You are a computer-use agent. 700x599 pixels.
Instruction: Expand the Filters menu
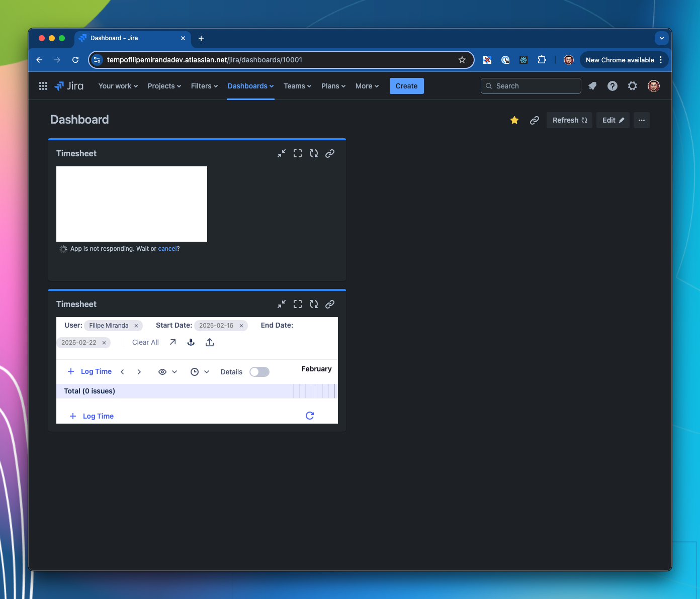(x=205, y=86)
